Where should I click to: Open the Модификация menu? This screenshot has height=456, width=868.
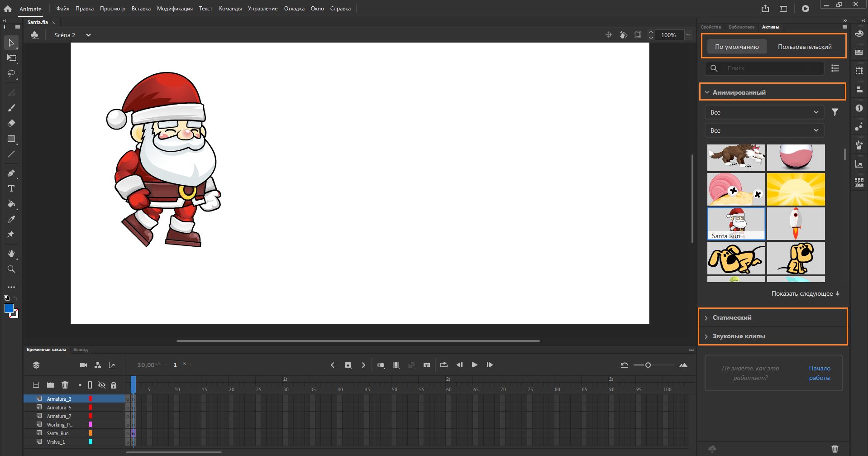(x=175, y=9)
